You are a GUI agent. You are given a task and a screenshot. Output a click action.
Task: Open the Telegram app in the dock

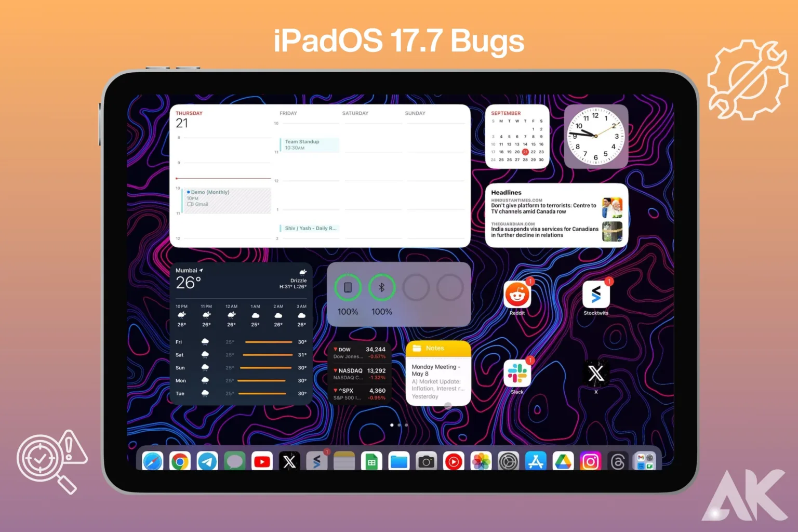pos(207,461)
